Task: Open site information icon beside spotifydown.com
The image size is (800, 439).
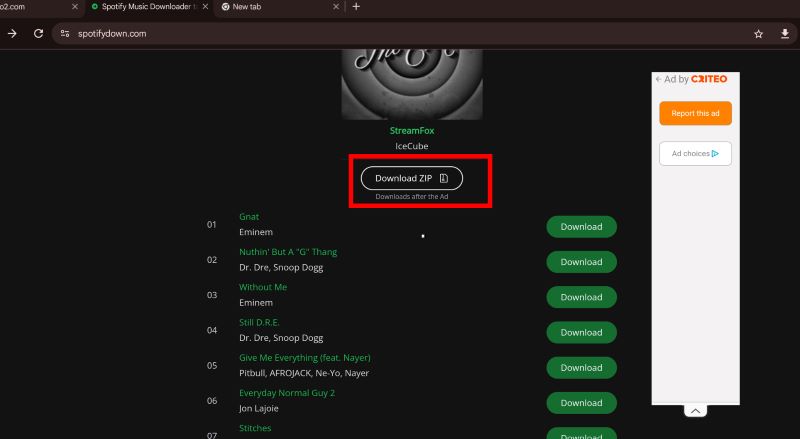Action: pos(65,34)
